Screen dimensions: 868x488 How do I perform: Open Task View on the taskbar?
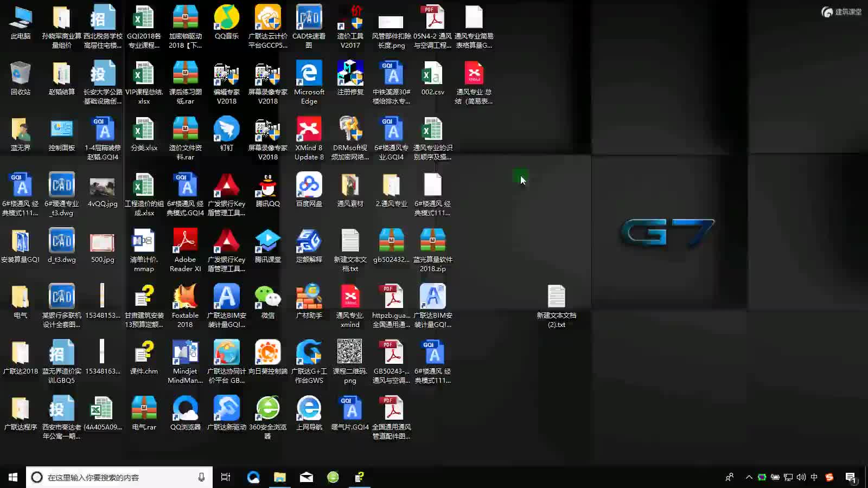click(226, 477)
